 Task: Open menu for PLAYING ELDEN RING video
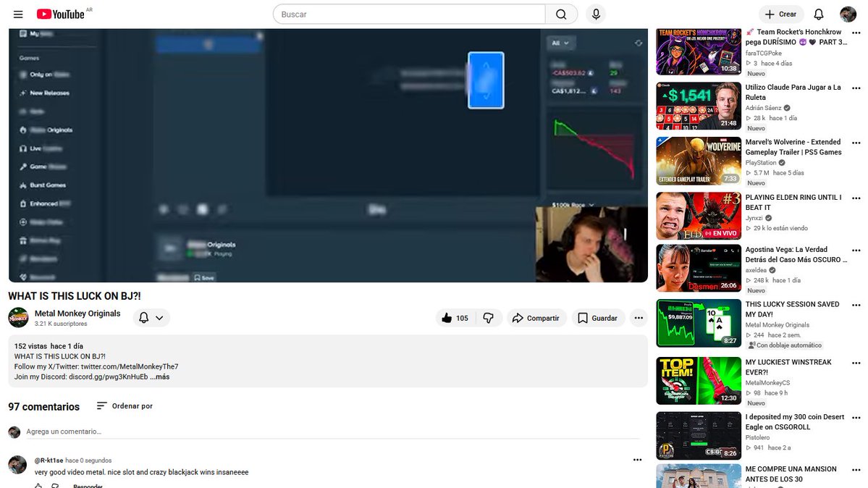[x=856, y=198]
